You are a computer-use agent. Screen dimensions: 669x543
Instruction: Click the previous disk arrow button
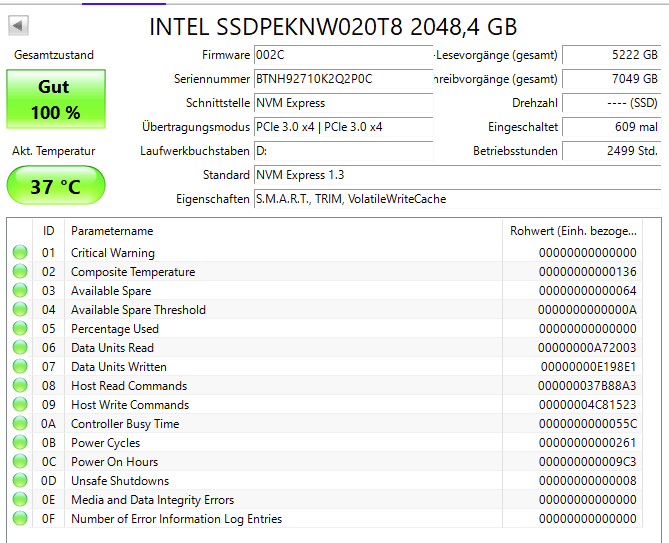(x=19, y=26)
